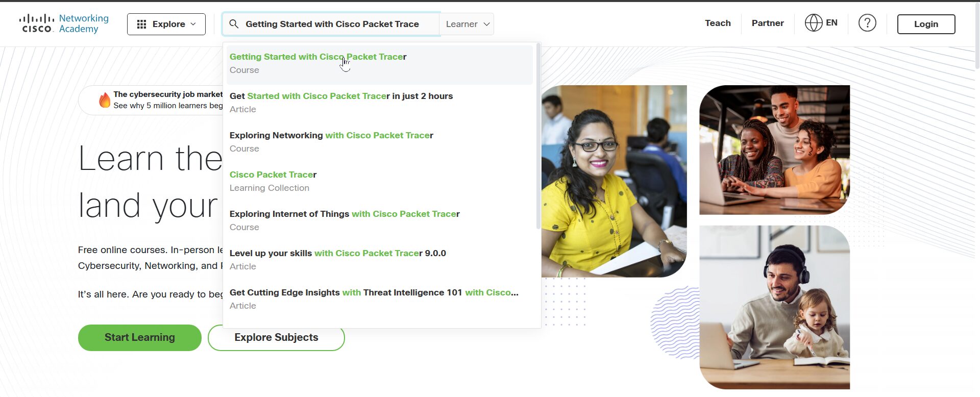The width and height of the screenshot is (980, 397).
Task: Open the Partner menu item
Action: tap(768, 23)
